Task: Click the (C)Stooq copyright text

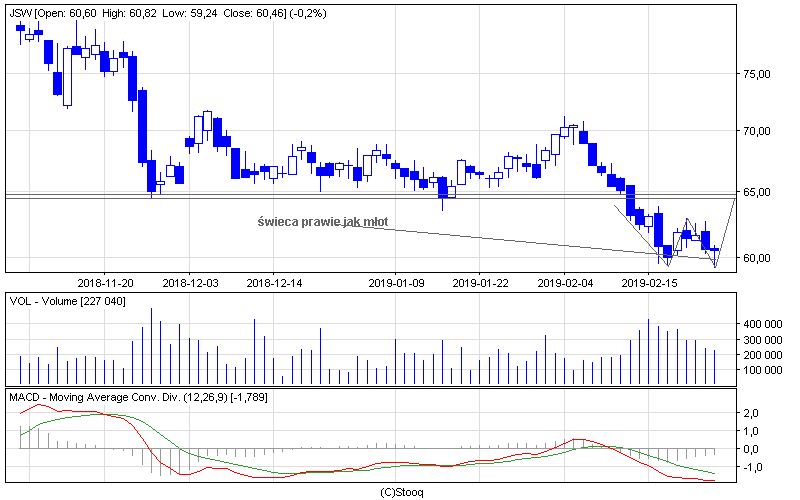Action: click(402, 492)
